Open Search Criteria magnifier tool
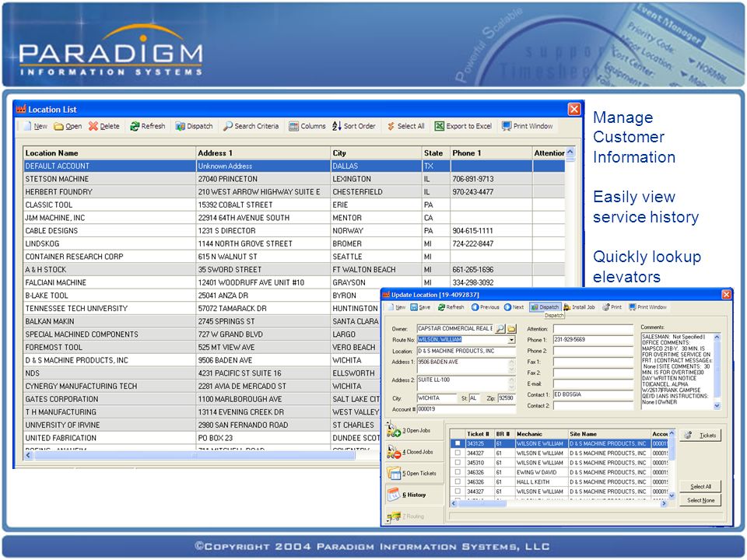 click(251, 126)
